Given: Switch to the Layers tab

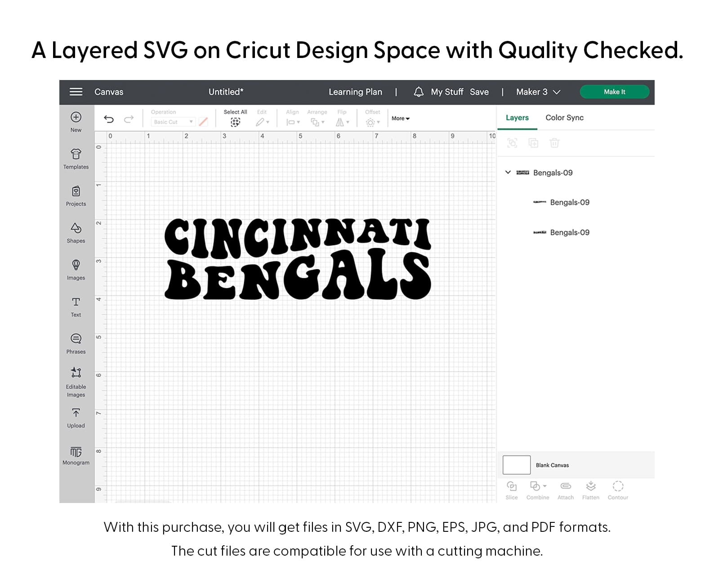Looking at the screenshot, I should pos(517,117).
